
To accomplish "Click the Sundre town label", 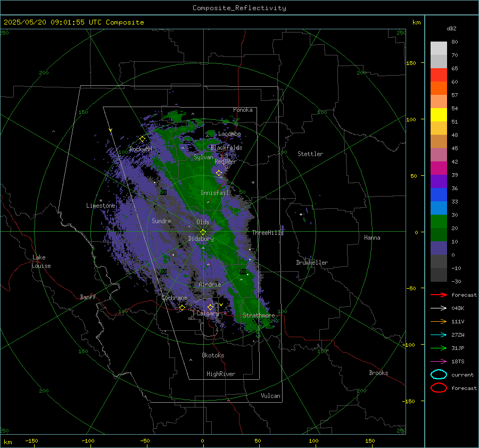I will point(161,221).
